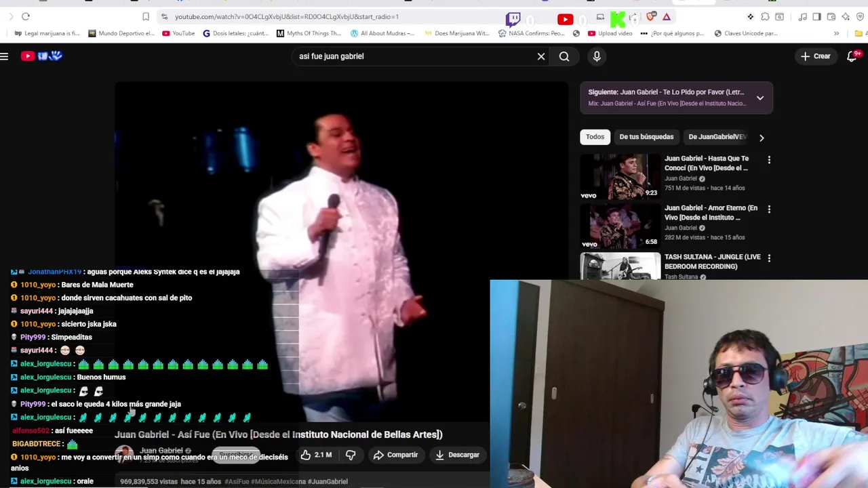
Task: Show more filter chips with right arrow
Action: point(762,138)
